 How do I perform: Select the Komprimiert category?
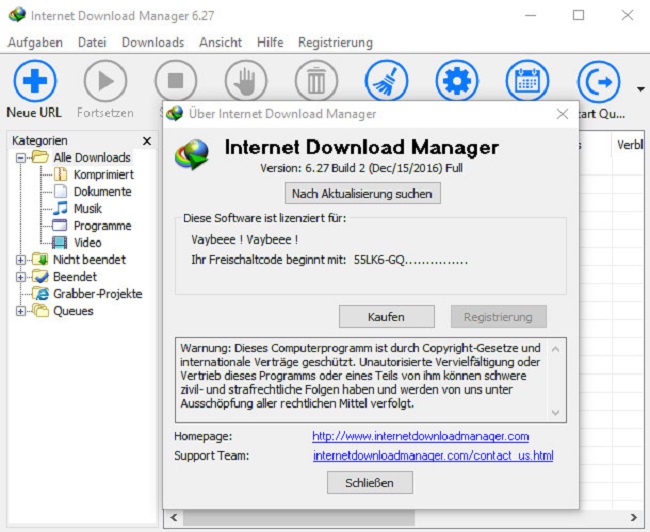pos(104,175)
